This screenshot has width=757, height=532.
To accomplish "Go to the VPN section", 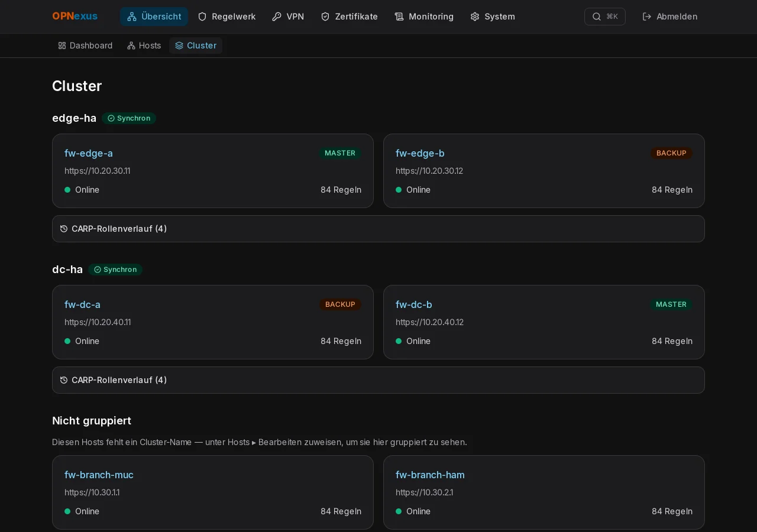I will tap(288, 17).
